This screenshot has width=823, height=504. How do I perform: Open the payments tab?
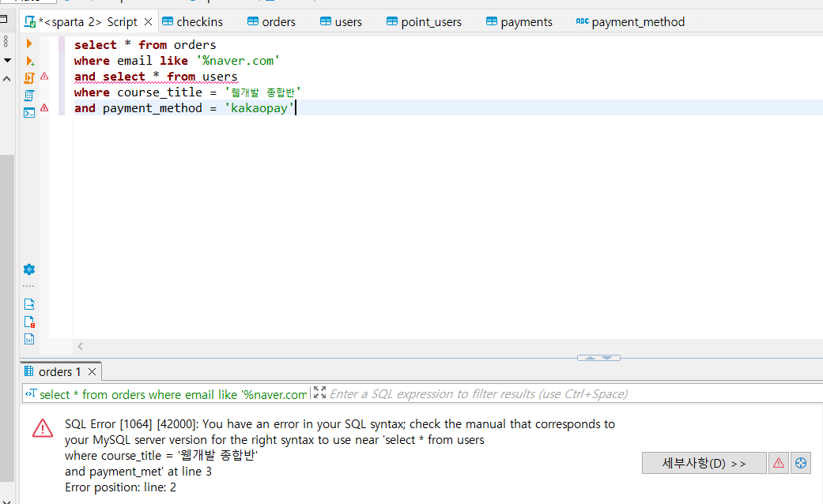point(519,22)
